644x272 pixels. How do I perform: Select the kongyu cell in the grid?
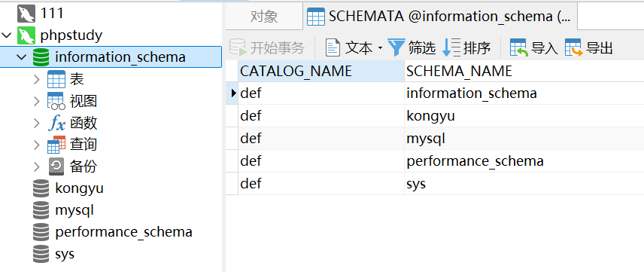[524, 116]
